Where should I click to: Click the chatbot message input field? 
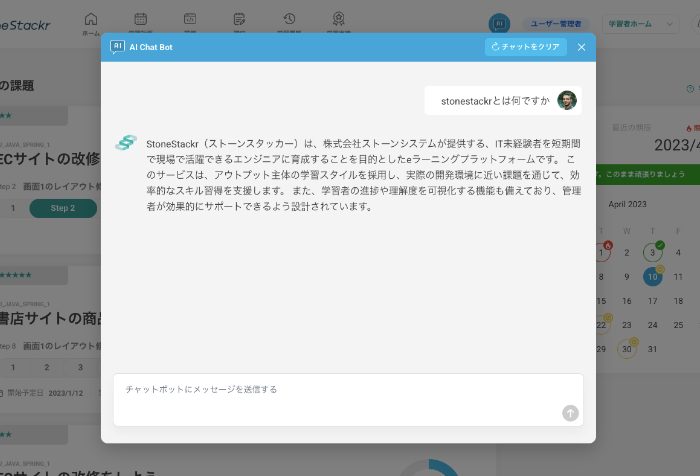[x=348, y=400]
